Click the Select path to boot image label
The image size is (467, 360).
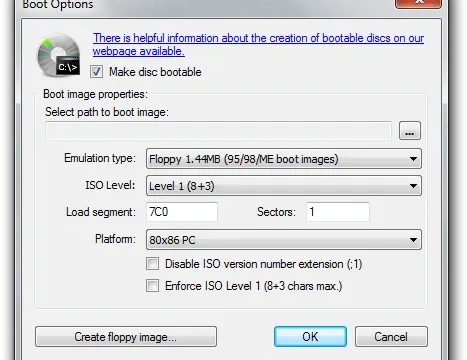click(x=107, y=112)
